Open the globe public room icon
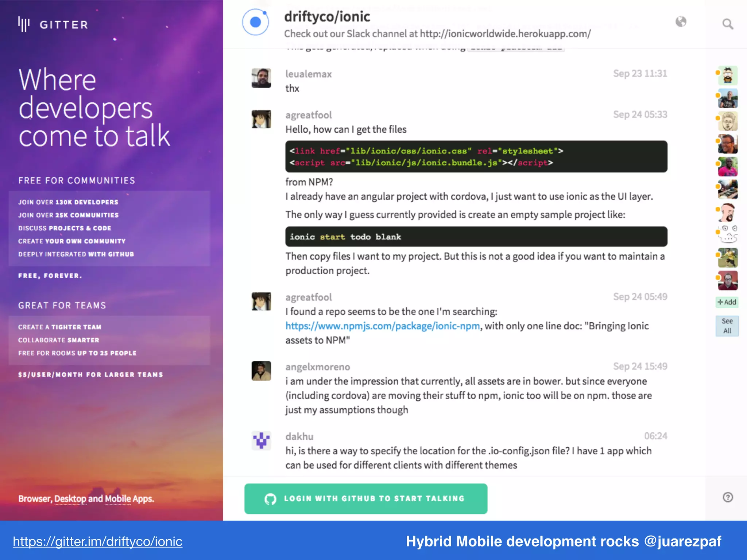Image resolution: width=747 pixels, height=560 pixels. (x=681, y=22)
